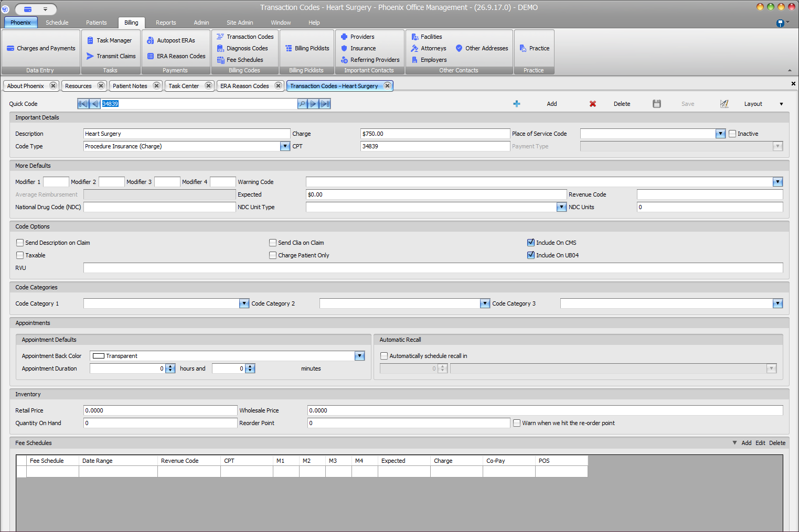
Task: Expand the Code Type dropdown
Action: [x=285, y=146]
